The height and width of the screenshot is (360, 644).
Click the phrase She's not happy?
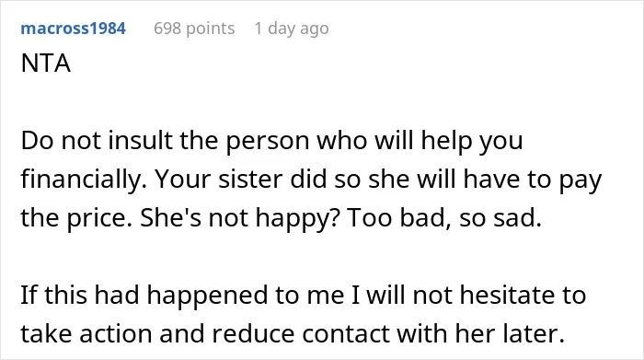[240, 218]
